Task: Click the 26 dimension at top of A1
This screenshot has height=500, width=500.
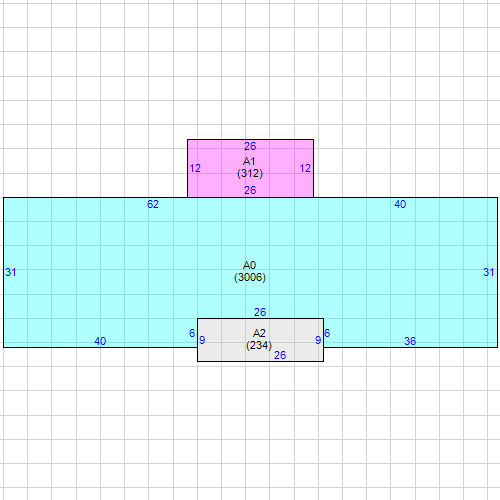Action: click(250, 146)
